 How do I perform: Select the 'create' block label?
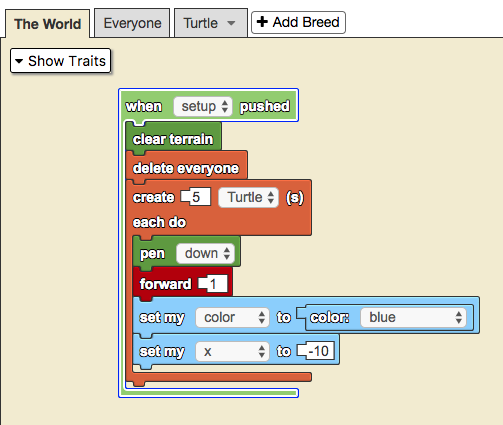tap(153, 197)
